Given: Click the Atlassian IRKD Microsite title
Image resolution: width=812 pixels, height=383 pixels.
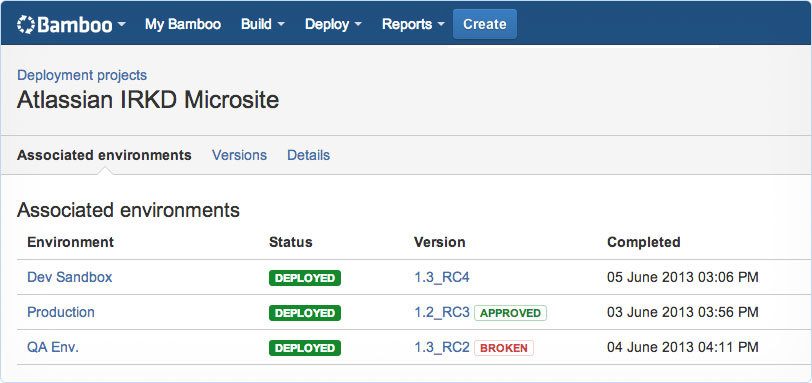Looking at the screenshot, I should pyautogui.click(x=148, y=100).
